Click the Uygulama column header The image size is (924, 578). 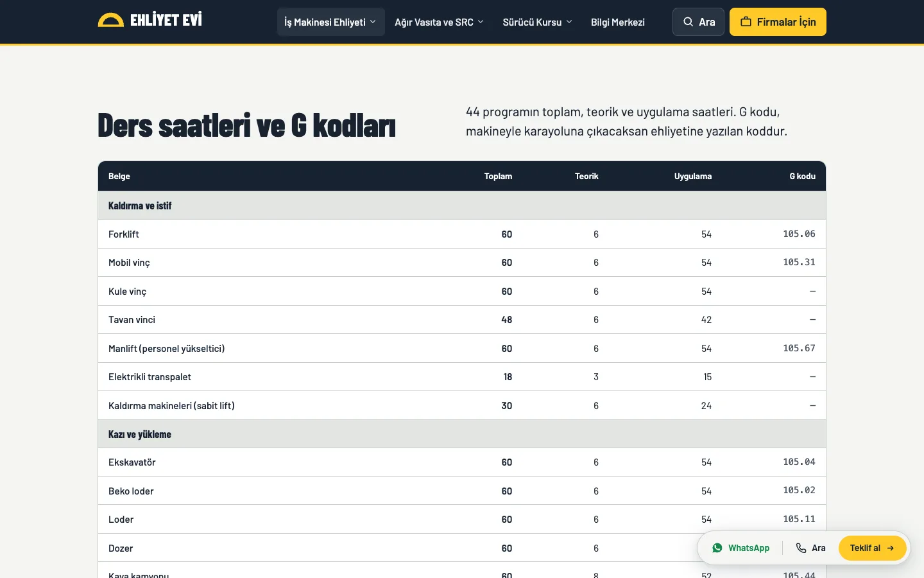pyautogui.click(x=693, y=176)
